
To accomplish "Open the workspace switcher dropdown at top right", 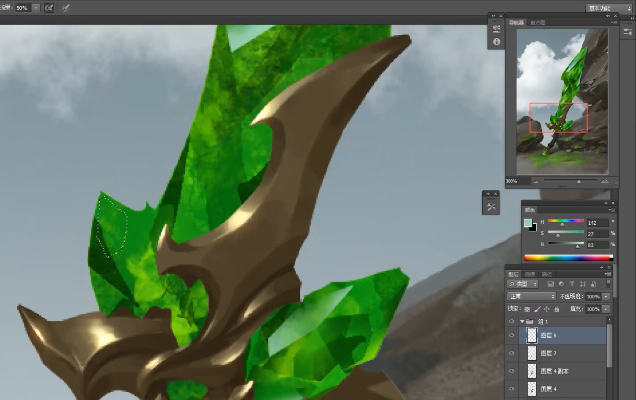I will click(x=610, y=7).
